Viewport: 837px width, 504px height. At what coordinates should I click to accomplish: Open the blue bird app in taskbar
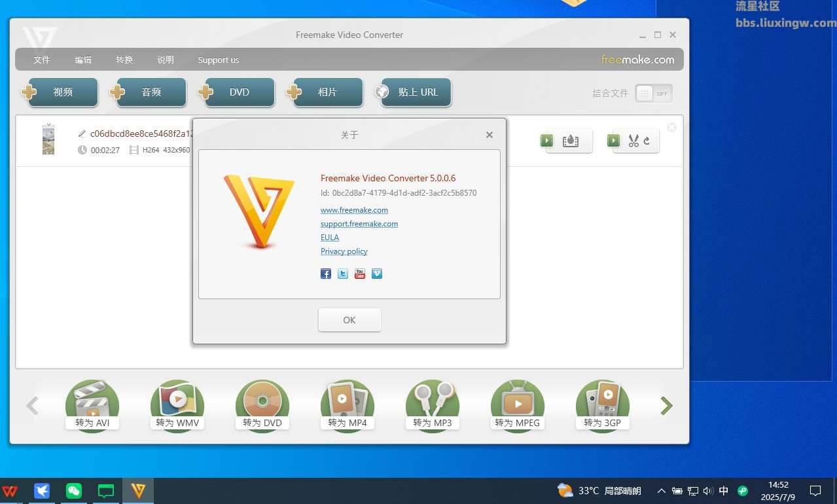tap(42, 491)
